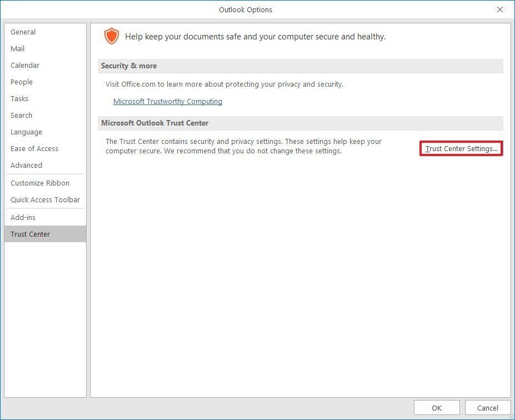The height and width of the screenshot is (420, 515).
Task: Go to Search options
Action: (x=21, y=115)
